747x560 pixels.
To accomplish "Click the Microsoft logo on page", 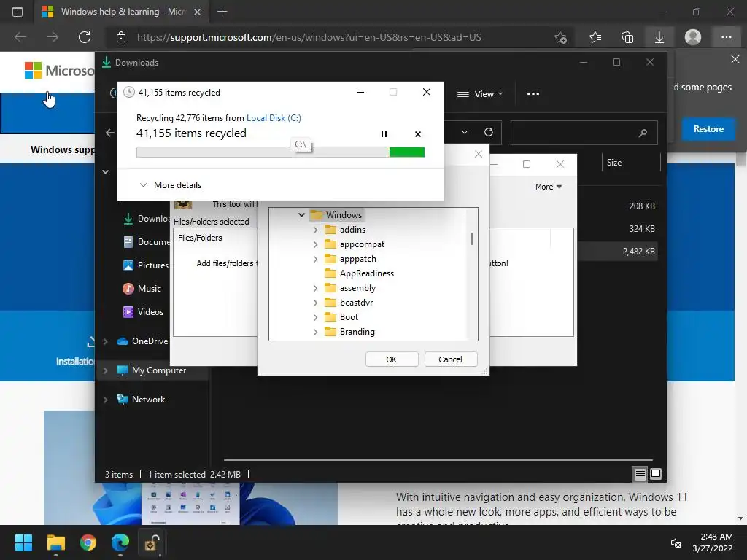I will (x=60, y=71).
